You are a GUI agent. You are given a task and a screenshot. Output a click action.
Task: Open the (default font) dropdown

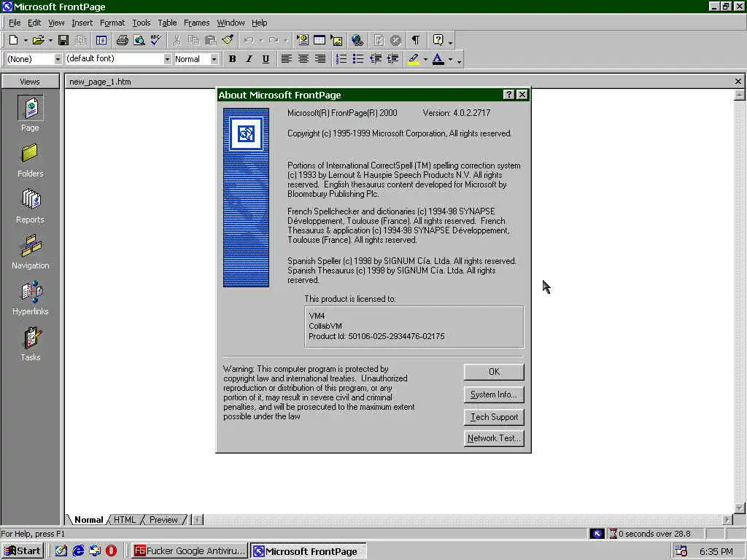pyautogui.click(x=167, y=59)
